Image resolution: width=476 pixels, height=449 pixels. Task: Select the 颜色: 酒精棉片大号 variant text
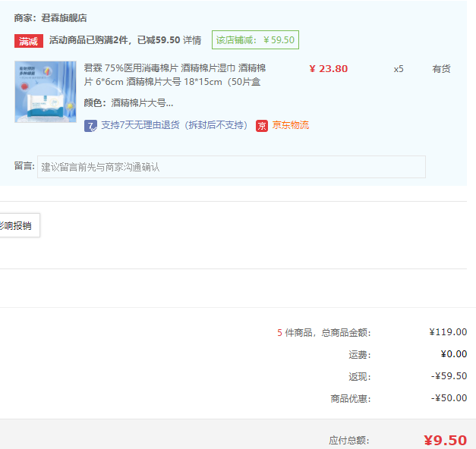pos(128,103)
